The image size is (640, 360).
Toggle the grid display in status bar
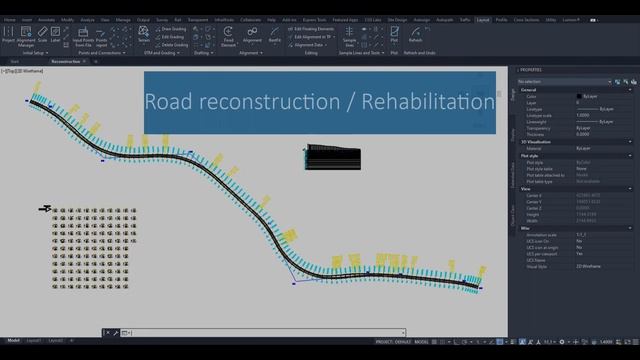point(434,342)
